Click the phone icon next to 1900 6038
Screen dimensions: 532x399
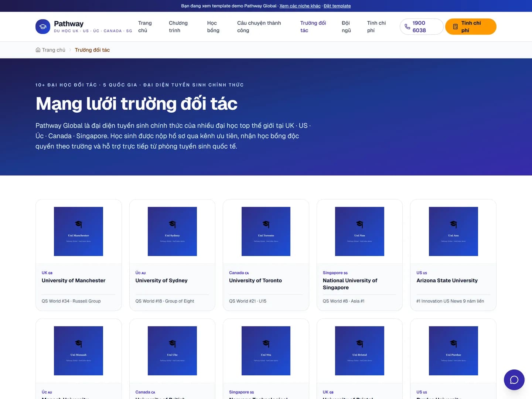click(407, 27)
